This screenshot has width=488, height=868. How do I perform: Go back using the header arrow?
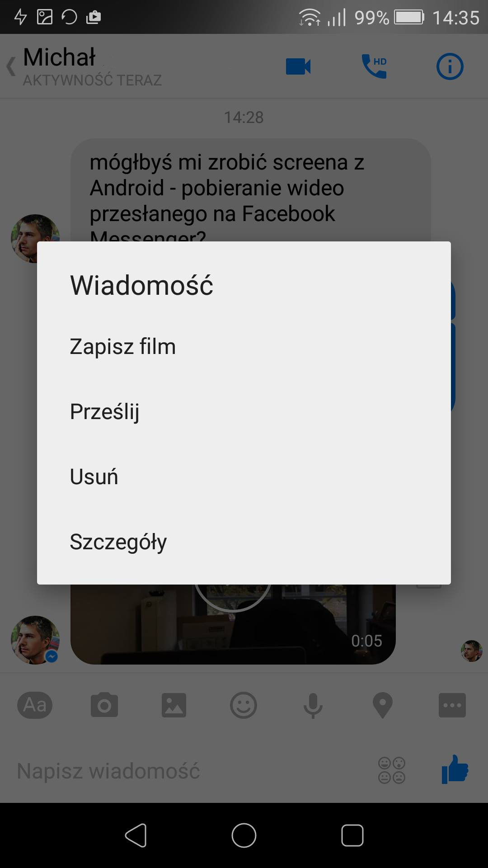(11, 66)
